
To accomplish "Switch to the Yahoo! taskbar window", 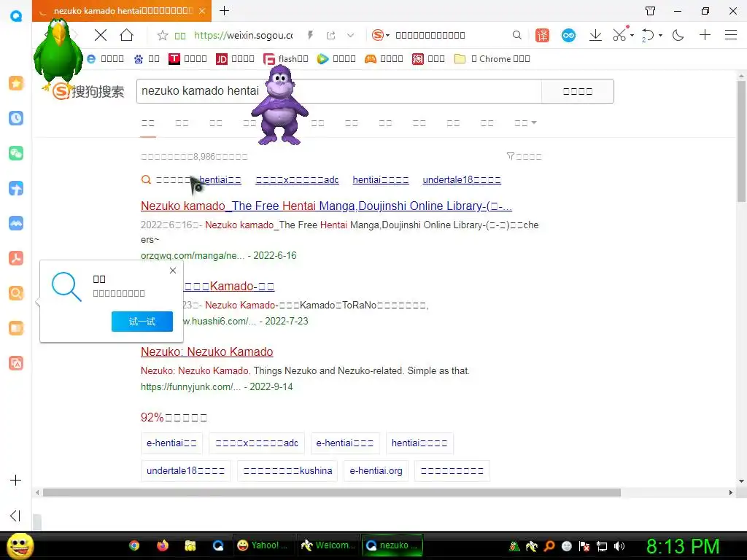I will tap(263, 545).
